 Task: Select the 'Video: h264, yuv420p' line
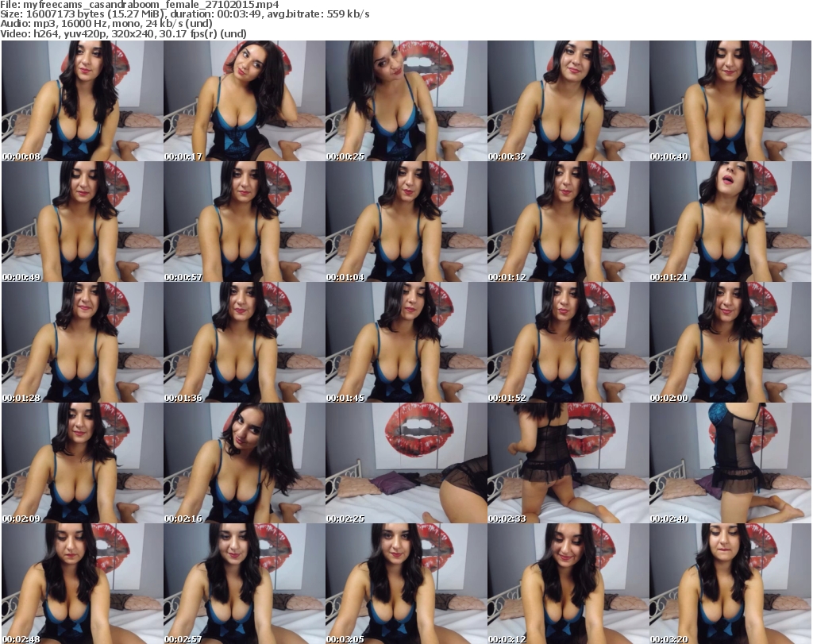coord(123,33)
